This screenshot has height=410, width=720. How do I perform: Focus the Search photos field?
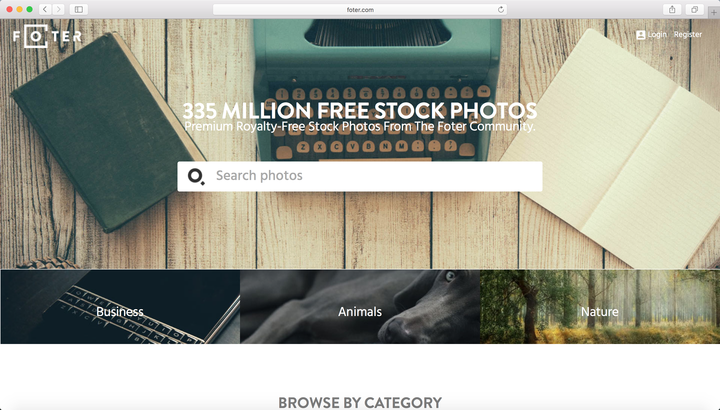coord(360,176)
